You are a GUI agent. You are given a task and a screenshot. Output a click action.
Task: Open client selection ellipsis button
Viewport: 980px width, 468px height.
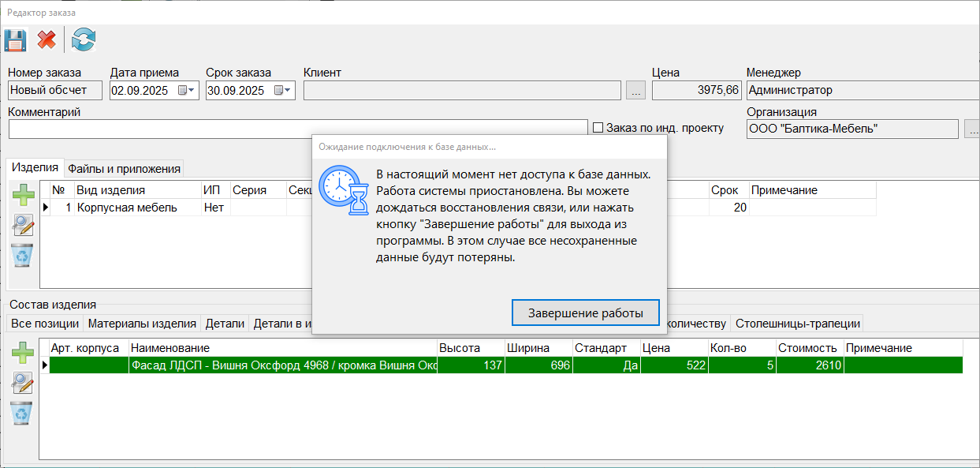(x=635, y=91)
